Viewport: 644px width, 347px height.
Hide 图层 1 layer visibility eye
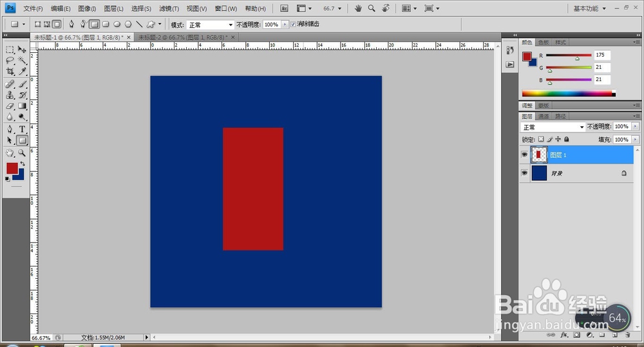(524, 155)
